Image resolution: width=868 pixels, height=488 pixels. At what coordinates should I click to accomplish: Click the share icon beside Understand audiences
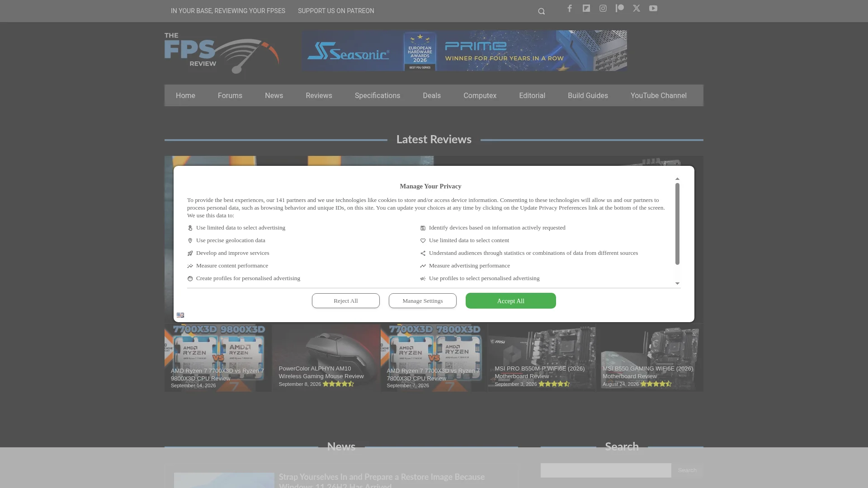click(x=423, y=253)
